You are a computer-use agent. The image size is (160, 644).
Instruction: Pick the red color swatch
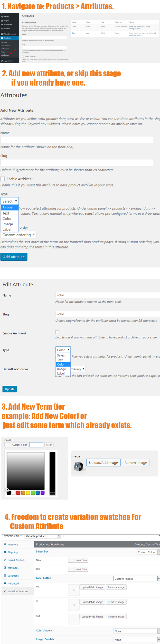tap(18, 493)
